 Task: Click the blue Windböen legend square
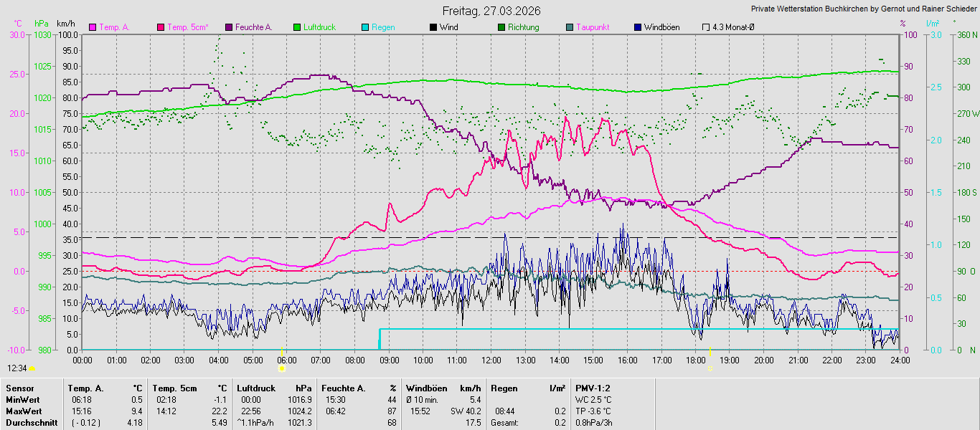637,27
